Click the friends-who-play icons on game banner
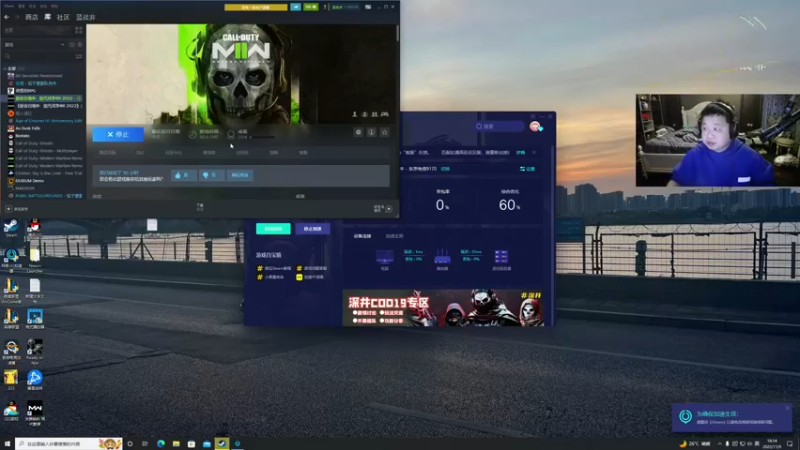 click(x=370, y=114)
